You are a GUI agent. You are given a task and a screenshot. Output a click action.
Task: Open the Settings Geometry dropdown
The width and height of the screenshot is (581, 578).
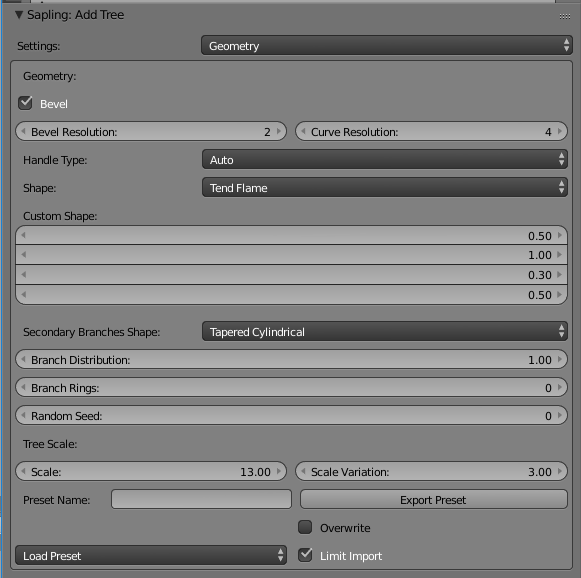coord(386,46)
